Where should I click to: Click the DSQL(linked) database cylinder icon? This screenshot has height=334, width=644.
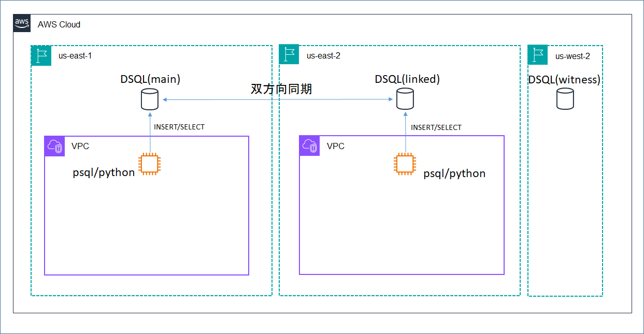[405, 99]
